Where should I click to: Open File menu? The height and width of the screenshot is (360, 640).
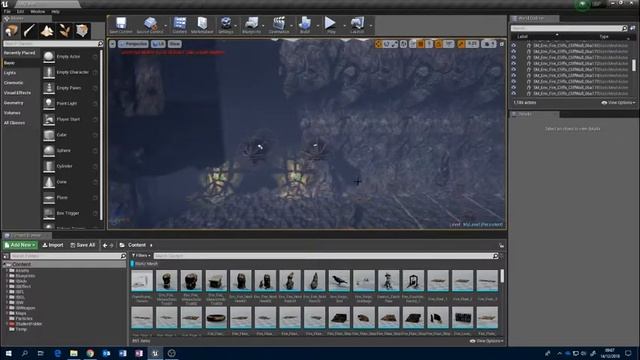[x=7, y=12]
